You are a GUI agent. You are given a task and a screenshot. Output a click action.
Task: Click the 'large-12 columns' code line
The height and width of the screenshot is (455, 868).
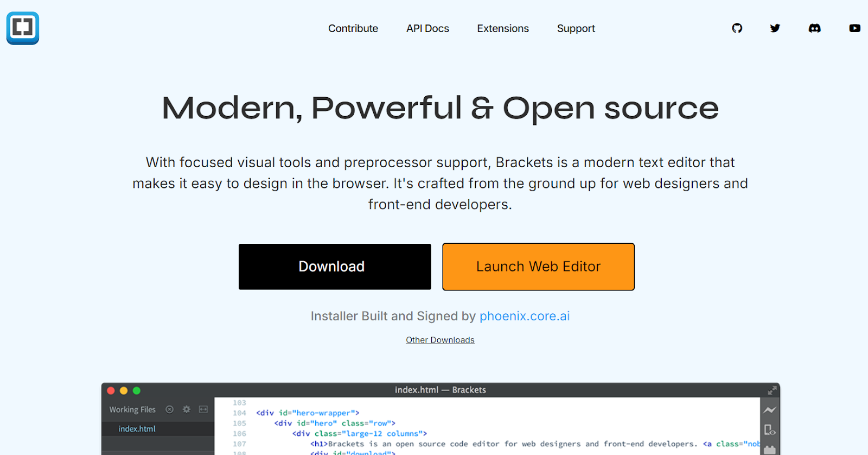[360, 433]
